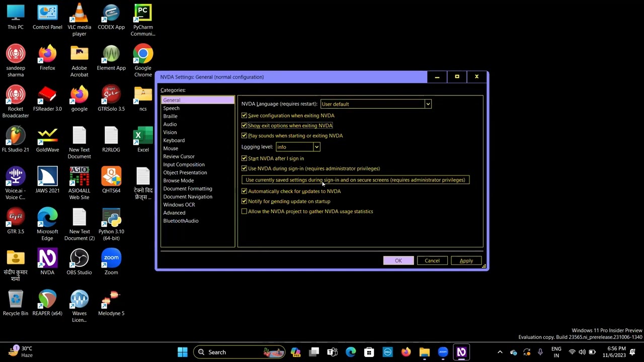Open QHTS64 desktop icon

(x=111, y=180)
